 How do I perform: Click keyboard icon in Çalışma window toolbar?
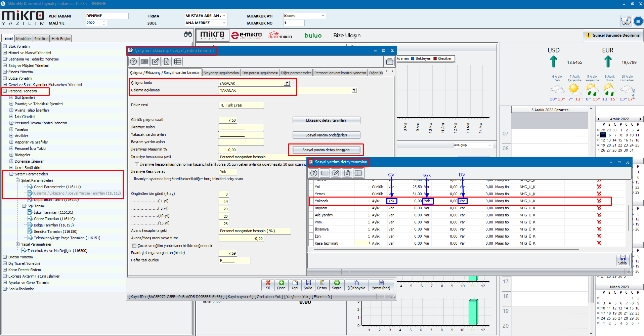click(x=144, y=61)
